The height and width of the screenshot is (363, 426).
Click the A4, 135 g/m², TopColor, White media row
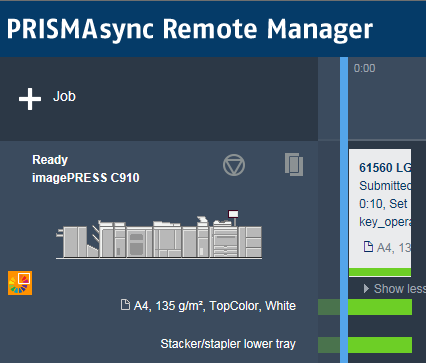[x=208, y=306]
